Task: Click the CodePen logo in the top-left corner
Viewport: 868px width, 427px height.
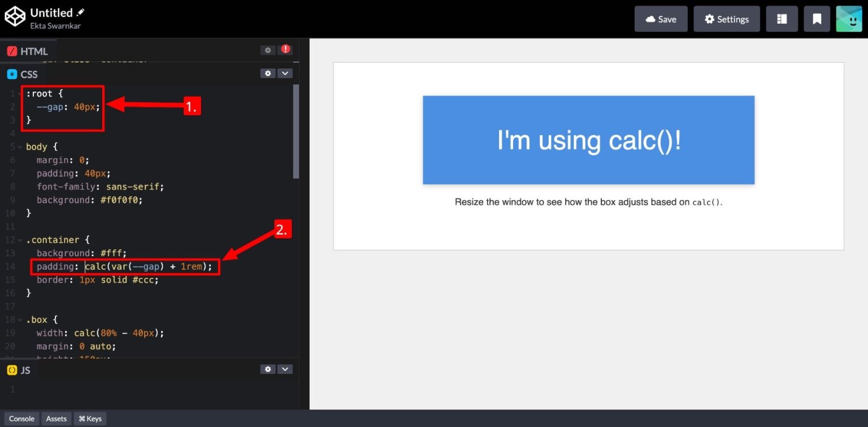Action: (x=15, y=17)
